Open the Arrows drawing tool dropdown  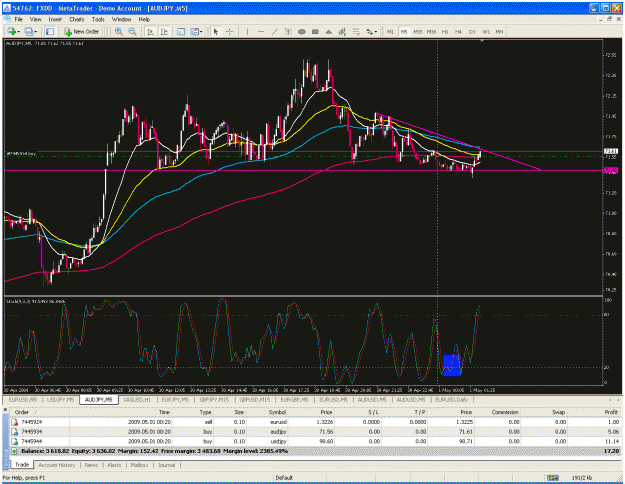pos(371,31)
